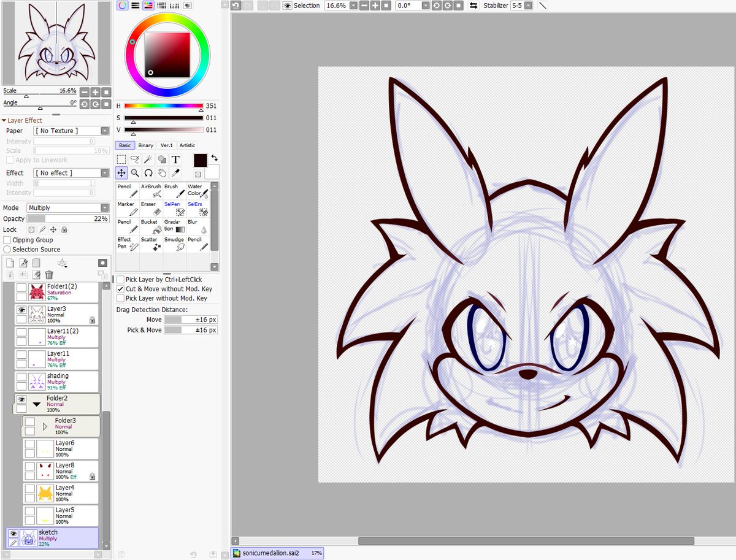
Task: Choose the Gradation tool
Action: [x=174, y=226]
